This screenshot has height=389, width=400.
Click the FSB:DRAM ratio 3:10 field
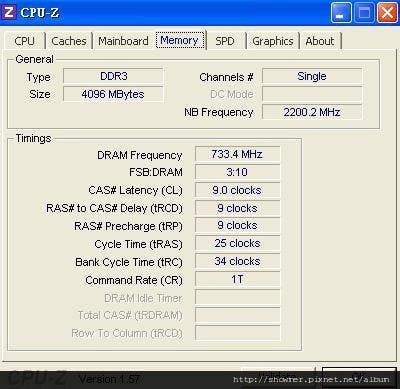(x=237, y=172)
